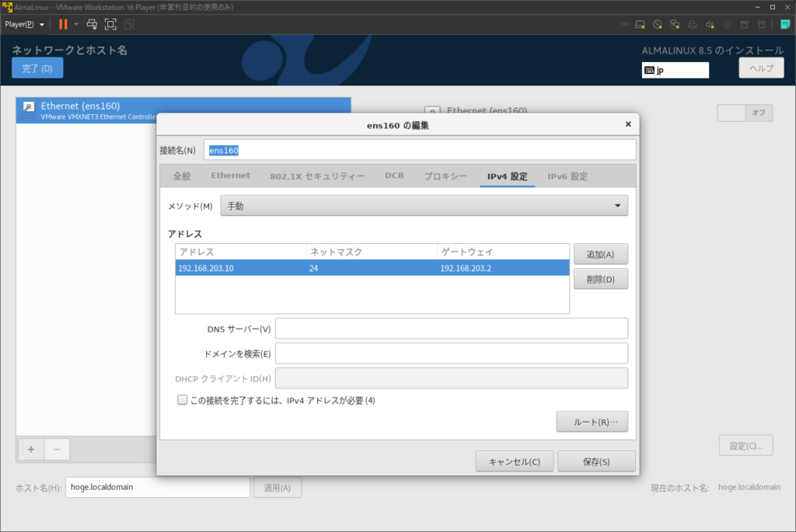Click the アドレス column header
Viewport: 796px width, 532px height.
tap(241, 252)
